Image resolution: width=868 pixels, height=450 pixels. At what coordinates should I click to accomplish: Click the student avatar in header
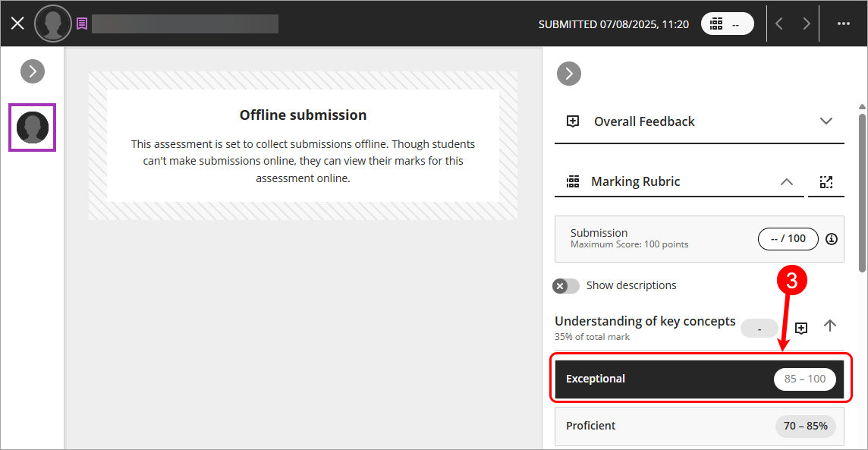coord(53,24)
